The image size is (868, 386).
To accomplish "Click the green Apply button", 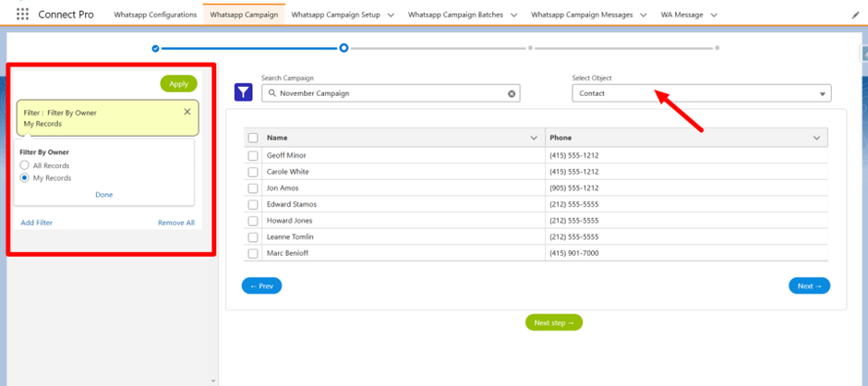I will point(179,84).
